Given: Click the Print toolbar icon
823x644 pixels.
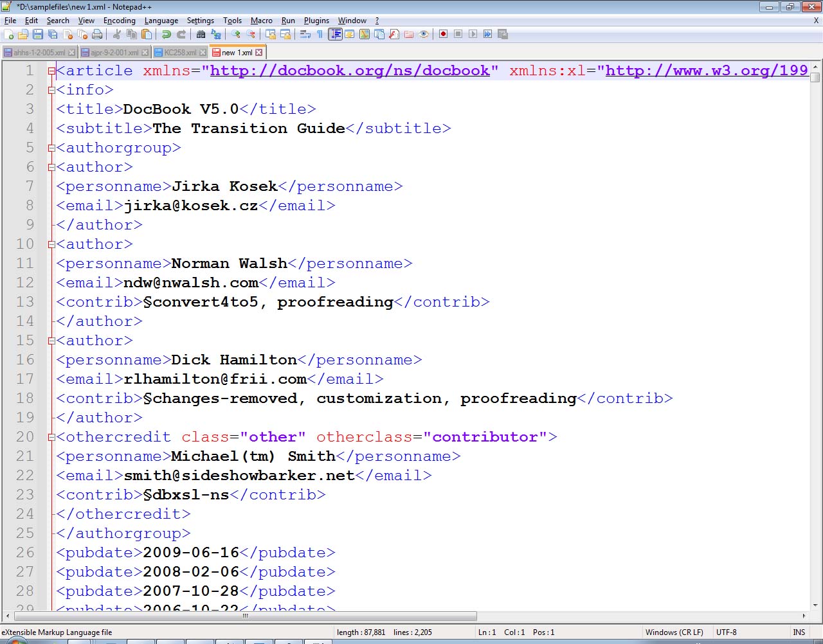Looking at the screenshot, I should click(97, 34).
